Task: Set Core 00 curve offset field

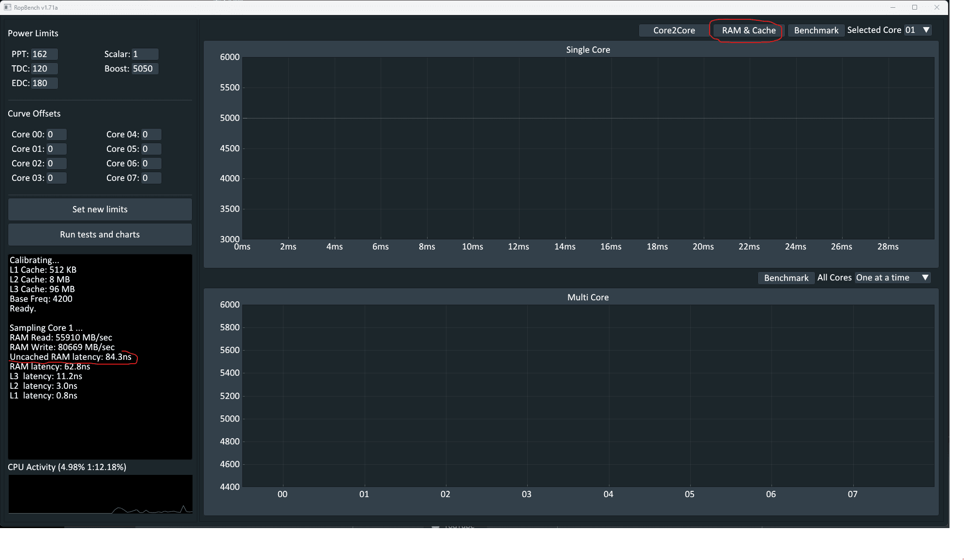Action: pyautogui.click(x=57, y=134)
